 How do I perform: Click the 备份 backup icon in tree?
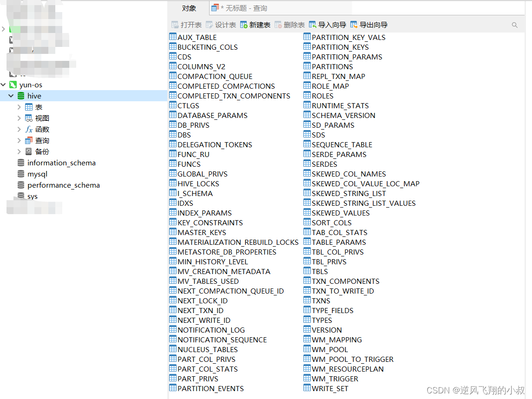(29, 151)
